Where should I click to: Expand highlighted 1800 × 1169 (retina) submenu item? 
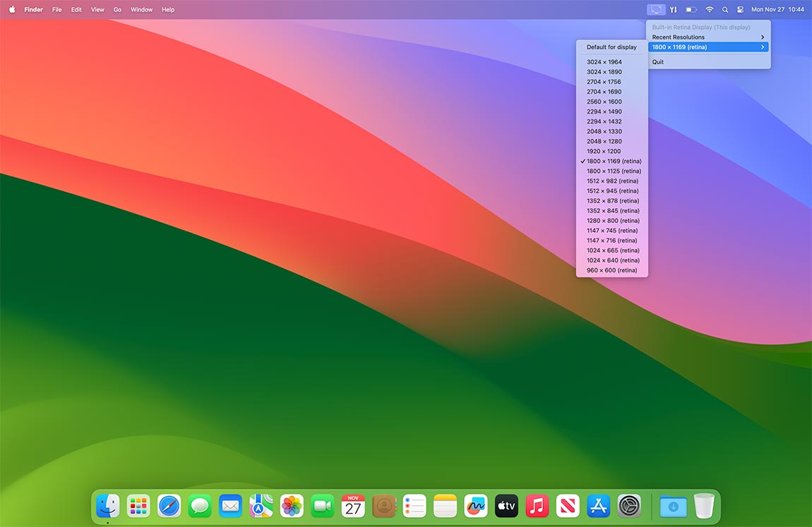coord(708,47)
